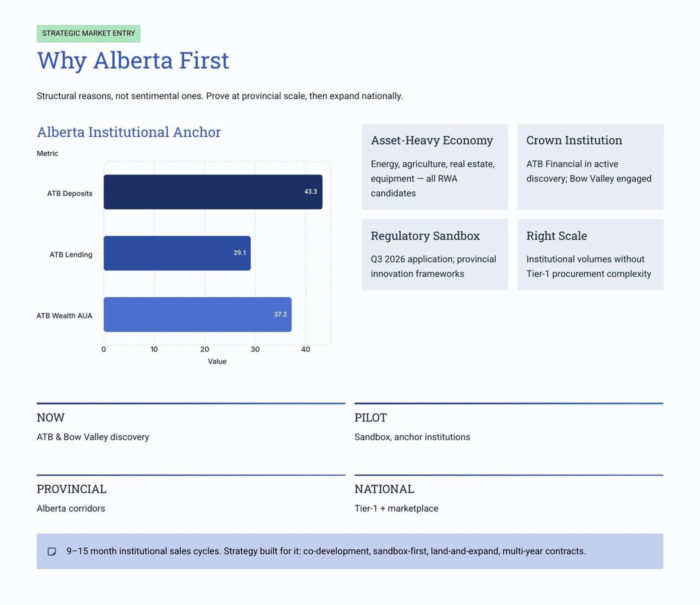Image resolution: width=700 pixels, height=605 pixels.
Task: Select the Why Alberta First title
Action: coord(133,60)
